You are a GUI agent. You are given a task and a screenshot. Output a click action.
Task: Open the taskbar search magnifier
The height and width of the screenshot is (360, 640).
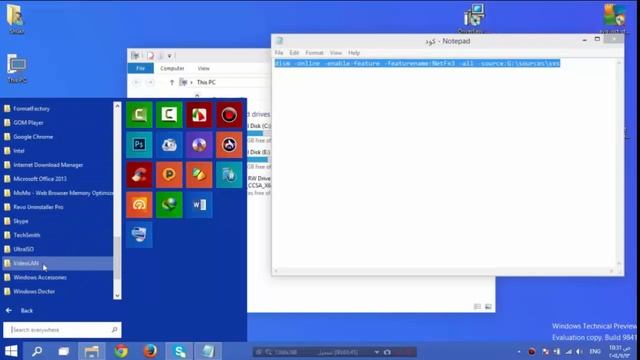click(37, 351)
